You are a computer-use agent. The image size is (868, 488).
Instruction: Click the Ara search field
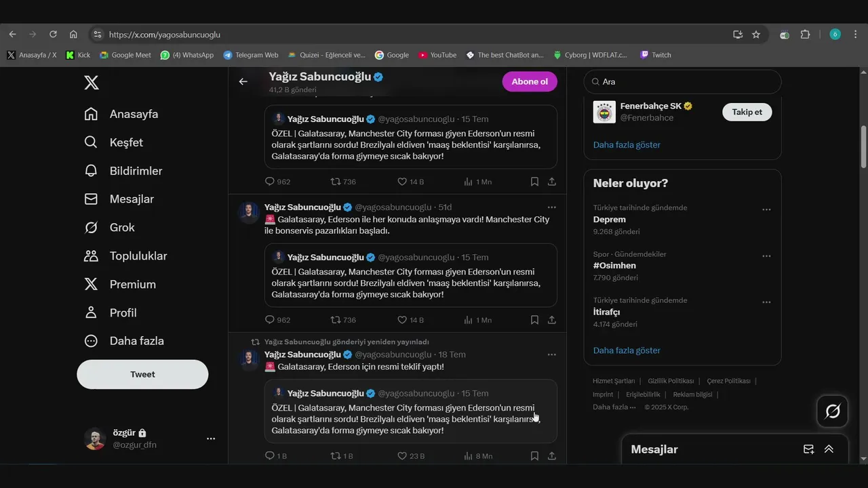(x=682, y=81)
